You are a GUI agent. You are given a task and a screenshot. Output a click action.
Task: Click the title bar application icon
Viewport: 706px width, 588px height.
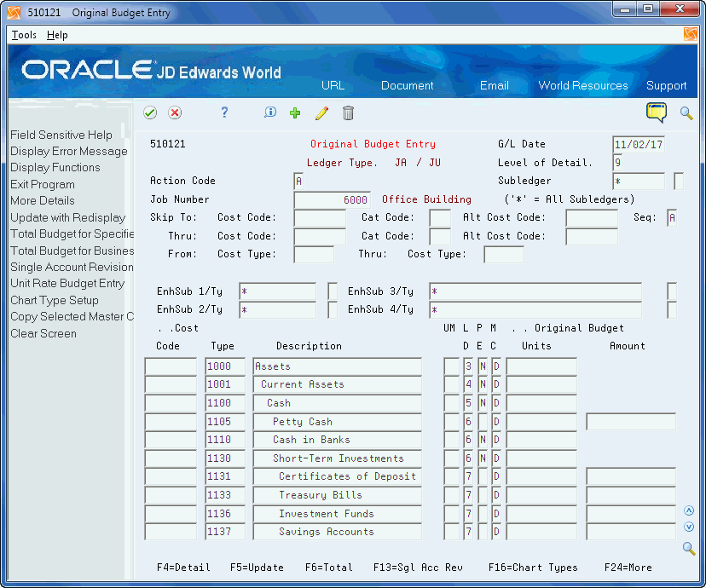pos(14,12)
